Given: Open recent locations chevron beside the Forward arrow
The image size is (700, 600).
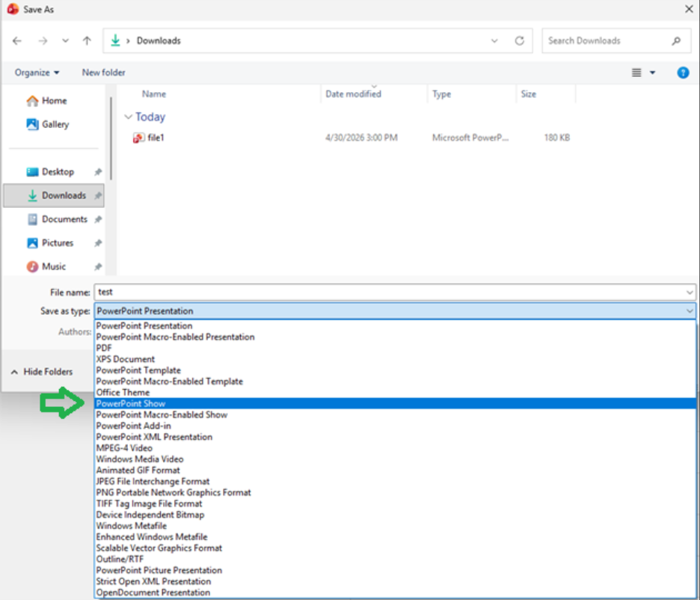Looking at the screenshot, I should (65, 41).
